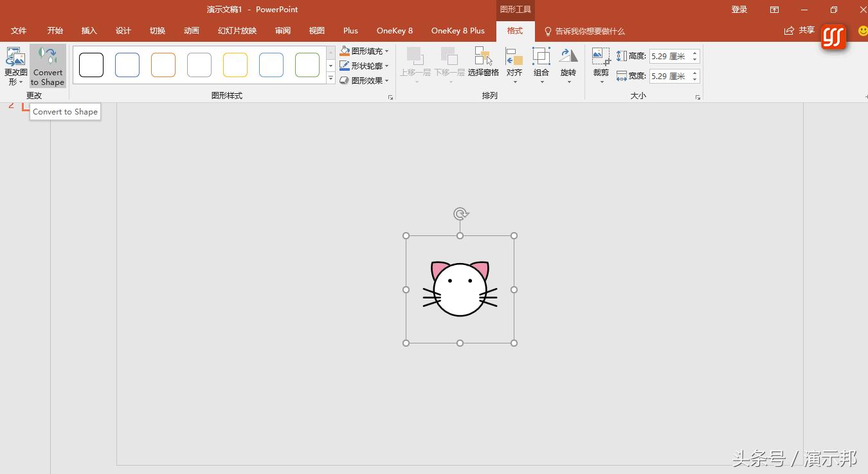Click the 组合 group icon
Viewport: 868px width, 474px height.
(x=541, y=57)
